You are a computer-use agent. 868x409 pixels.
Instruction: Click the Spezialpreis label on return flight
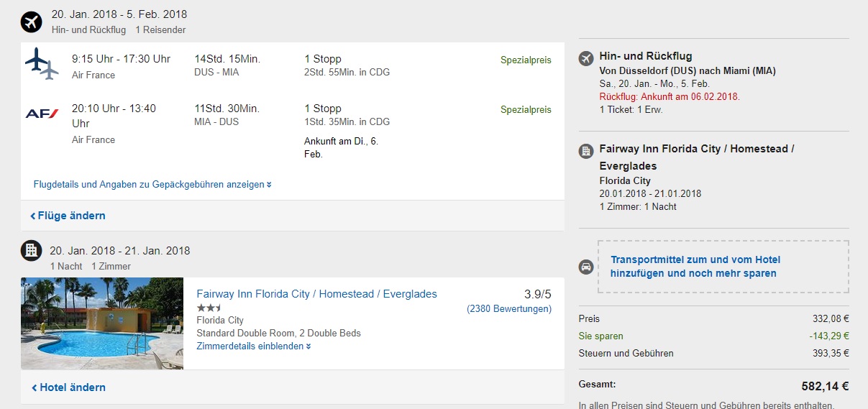526,110
